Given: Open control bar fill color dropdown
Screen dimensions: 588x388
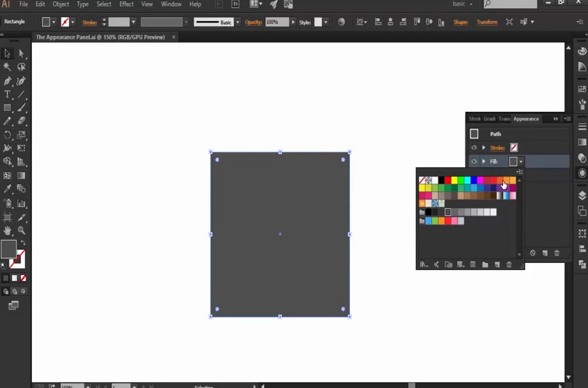Looking at the screenshot, I should (54, 22).
